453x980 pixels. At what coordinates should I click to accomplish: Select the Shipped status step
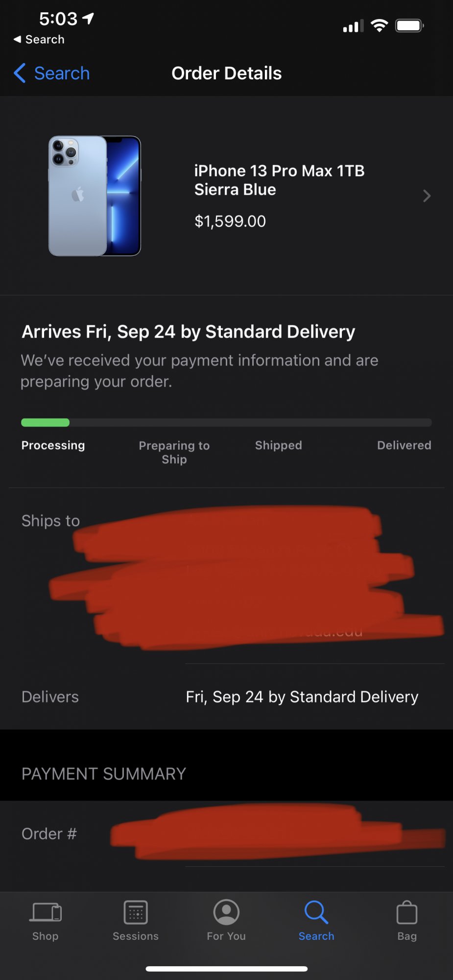click(278, 445)
